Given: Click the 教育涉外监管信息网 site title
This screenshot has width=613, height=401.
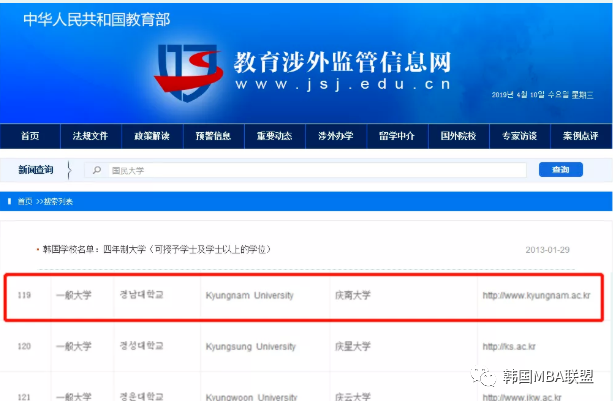Looking at the screenshot, I should 342,62.
